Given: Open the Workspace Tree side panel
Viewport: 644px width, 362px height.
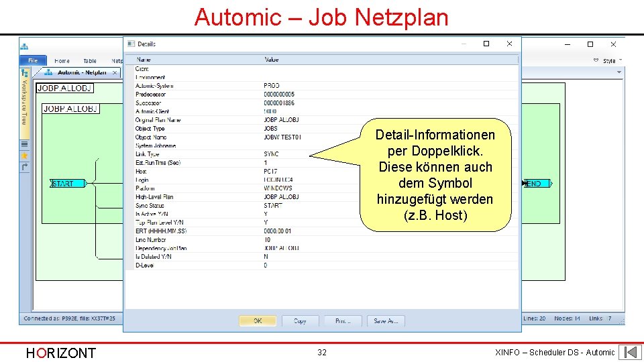Looking at the screenshot, I should click(x=25, y=103).
